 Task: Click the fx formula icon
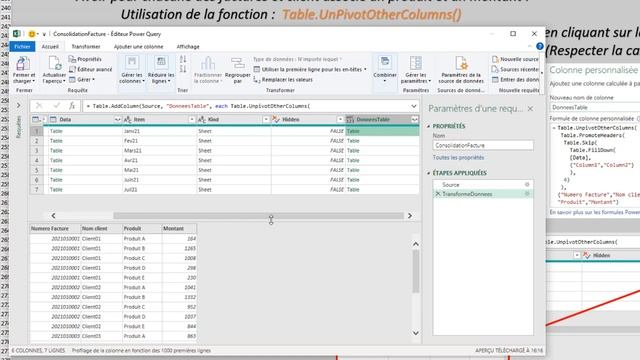72,106
